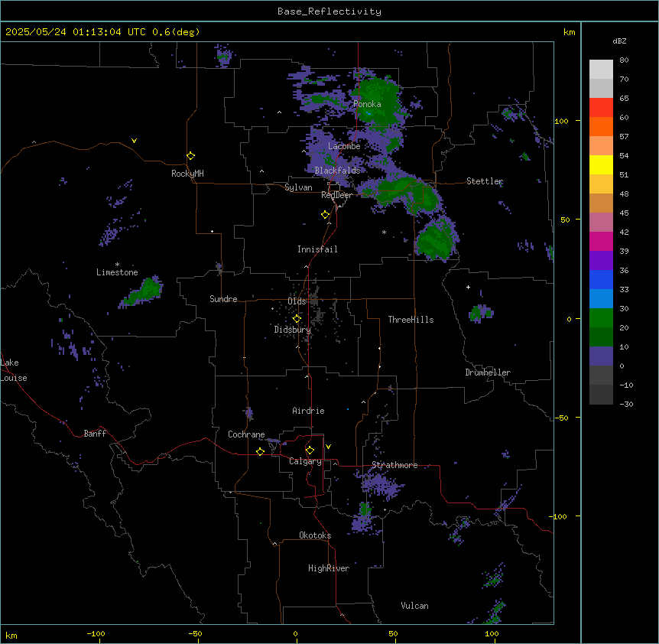
Task: Click the 48 dBZ legend value
Action: tap(624, 194)
